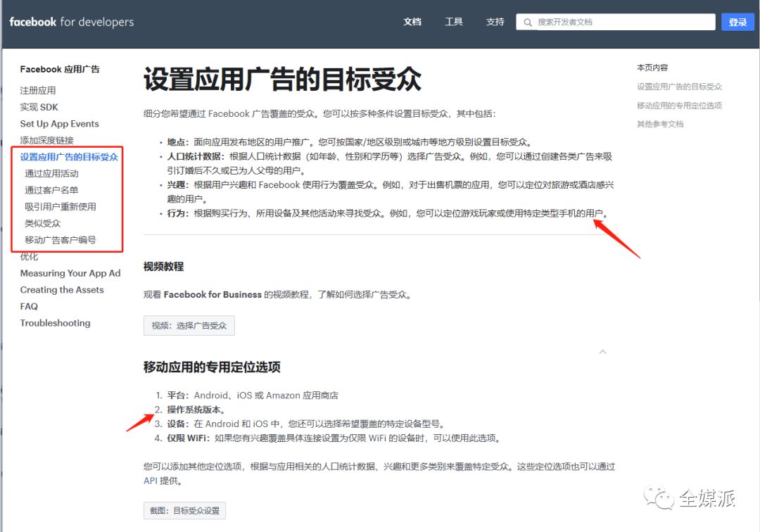Image resolution: width=760 pixels, height=532 pixels.
Task: Open Troubleshooting sidebar link
Action: tap(55, 323)
